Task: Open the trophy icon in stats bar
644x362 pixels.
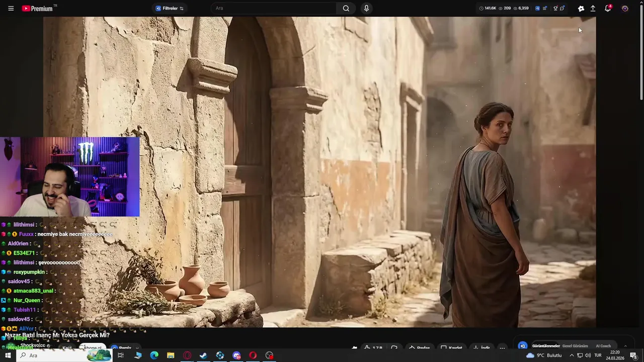Action: point(555,8)
